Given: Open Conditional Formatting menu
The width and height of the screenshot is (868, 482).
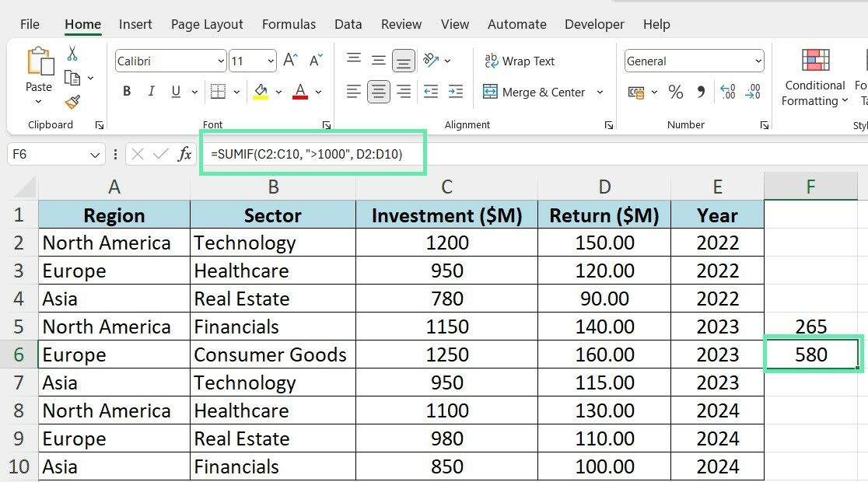Looking at the screenshot, I should click(815, 78).
